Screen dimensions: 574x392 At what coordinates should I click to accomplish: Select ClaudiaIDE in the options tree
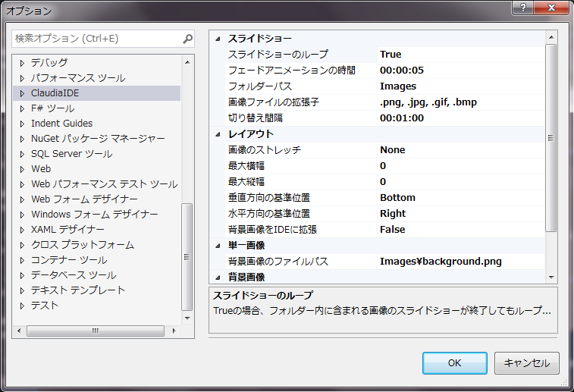click(55, 93)
